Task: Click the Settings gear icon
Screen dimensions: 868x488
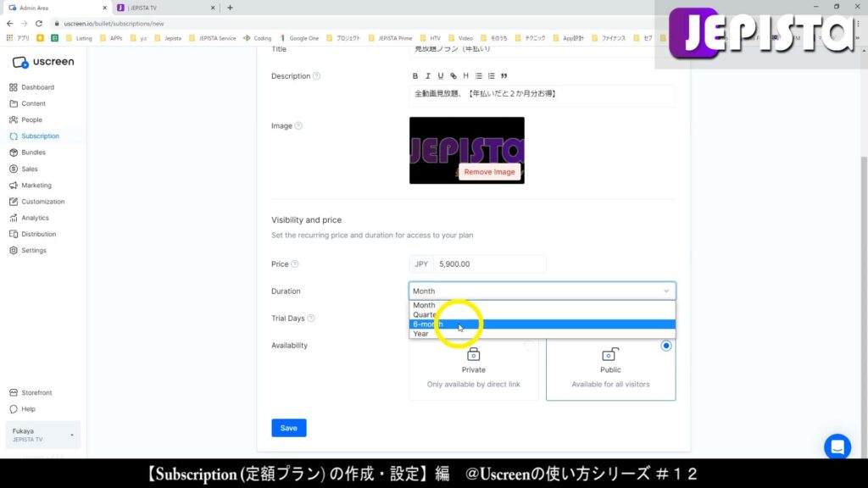Action: click(14, 251)
